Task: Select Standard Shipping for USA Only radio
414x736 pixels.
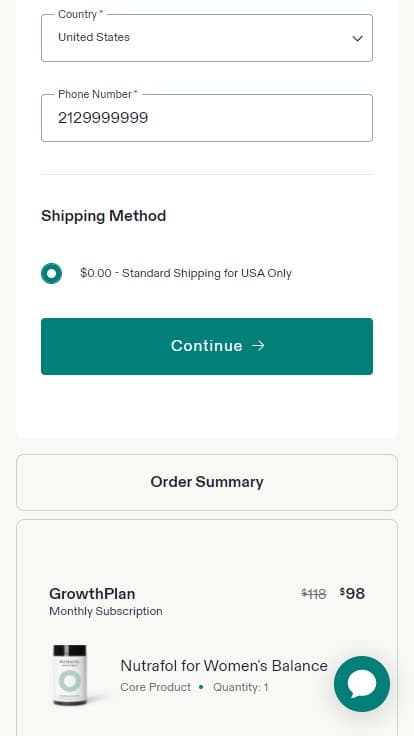Action: [x=51, y=274]
